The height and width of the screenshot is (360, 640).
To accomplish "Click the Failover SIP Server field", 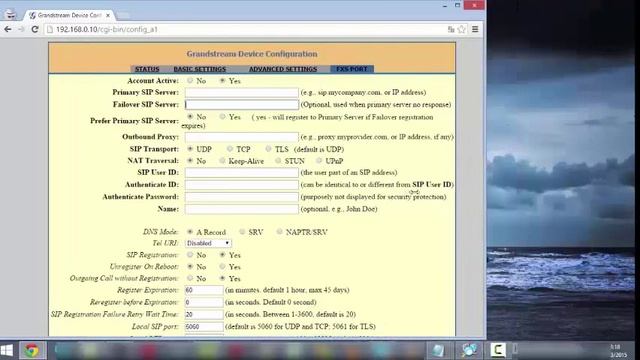I will point(242,104).
